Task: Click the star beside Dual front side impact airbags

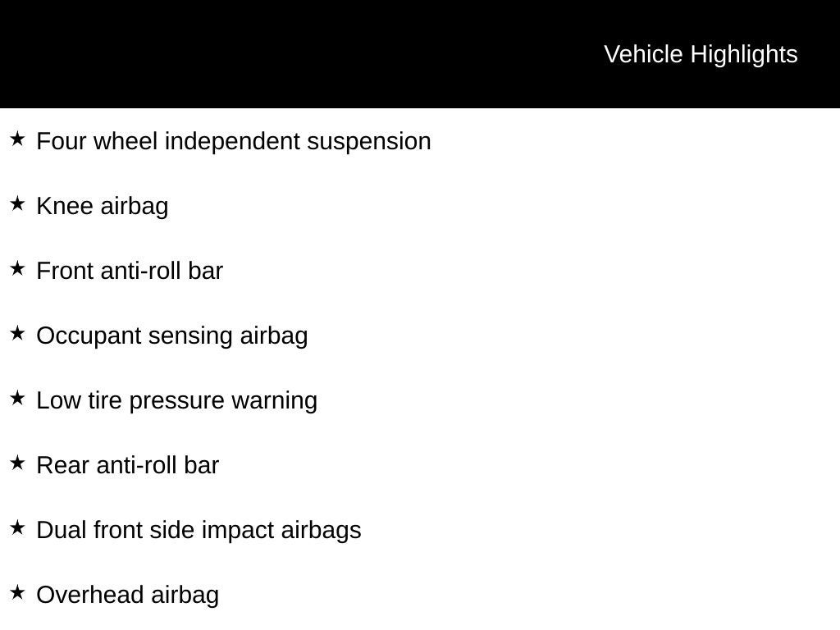Action: tap(17, 528)
